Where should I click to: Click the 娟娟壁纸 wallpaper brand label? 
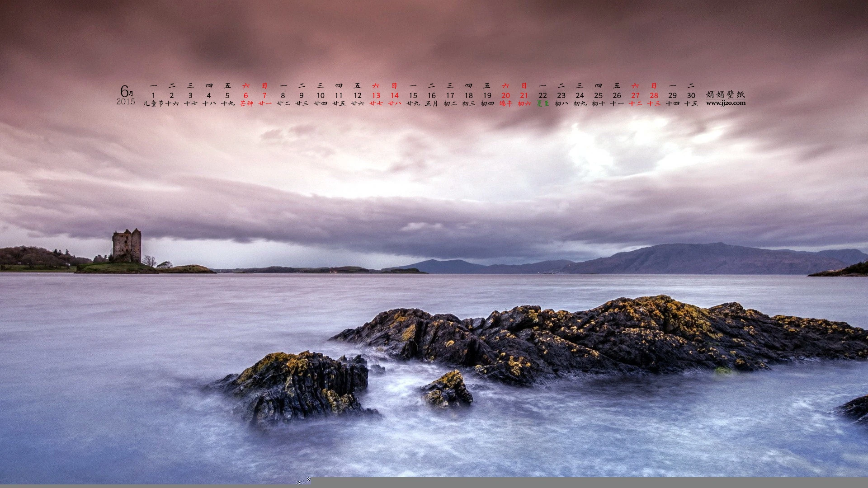point(726,94)
